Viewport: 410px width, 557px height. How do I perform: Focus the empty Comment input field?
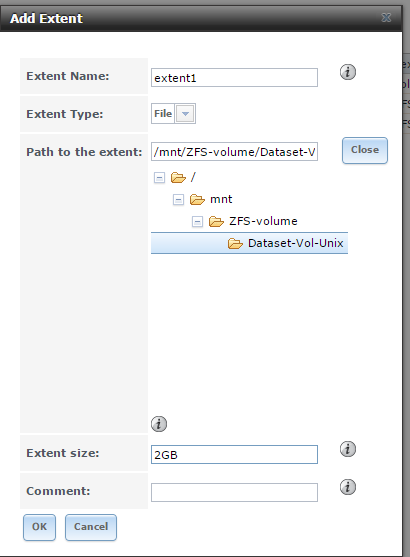[x=234, y=492]
